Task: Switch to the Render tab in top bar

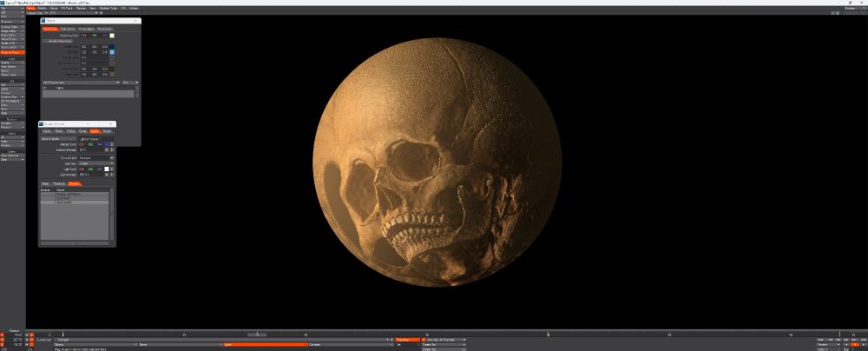Action: [x=82, y=9]
